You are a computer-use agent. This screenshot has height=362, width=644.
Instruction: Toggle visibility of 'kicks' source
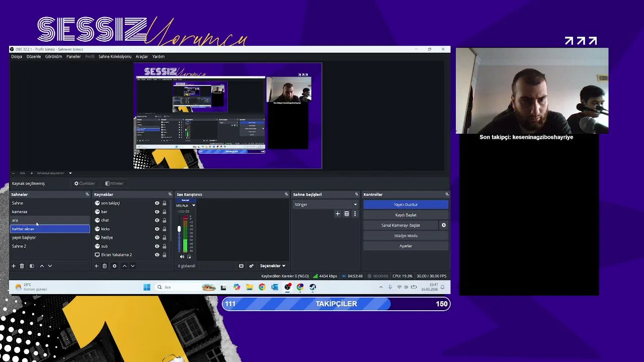(x=157, y=229)
